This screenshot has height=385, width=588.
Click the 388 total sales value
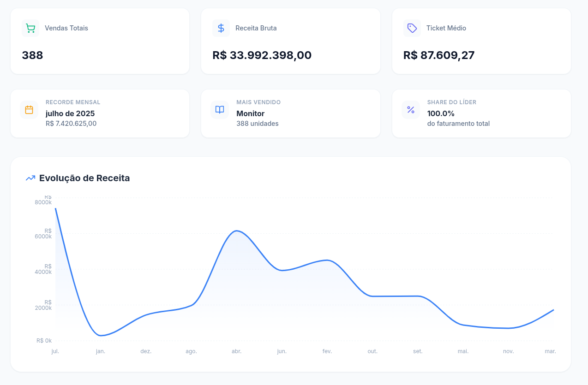point(32,55)
